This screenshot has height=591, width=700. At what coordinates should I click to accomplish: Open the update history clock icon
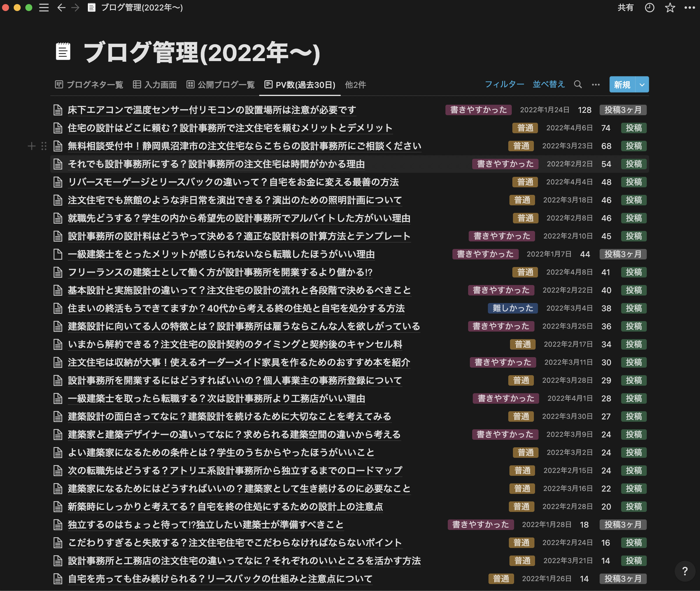tap(649, 7)
